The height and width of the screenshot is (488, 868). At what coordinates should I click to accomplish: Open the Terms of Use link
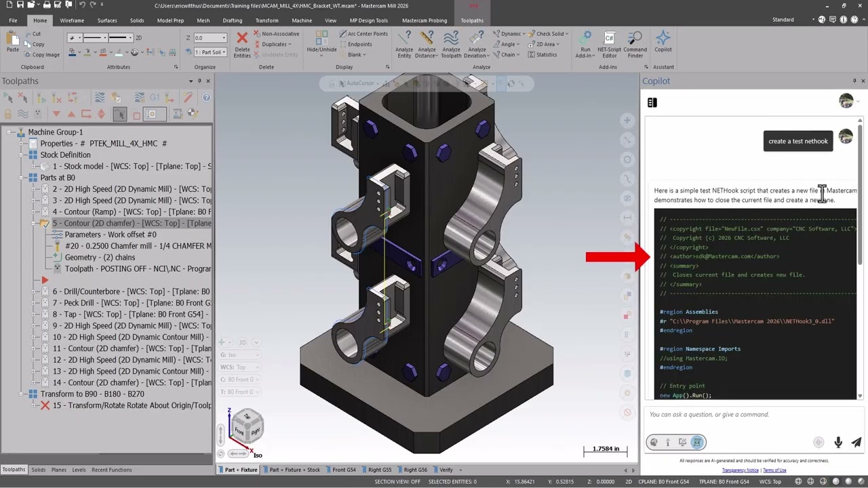[x=774, y=470]
